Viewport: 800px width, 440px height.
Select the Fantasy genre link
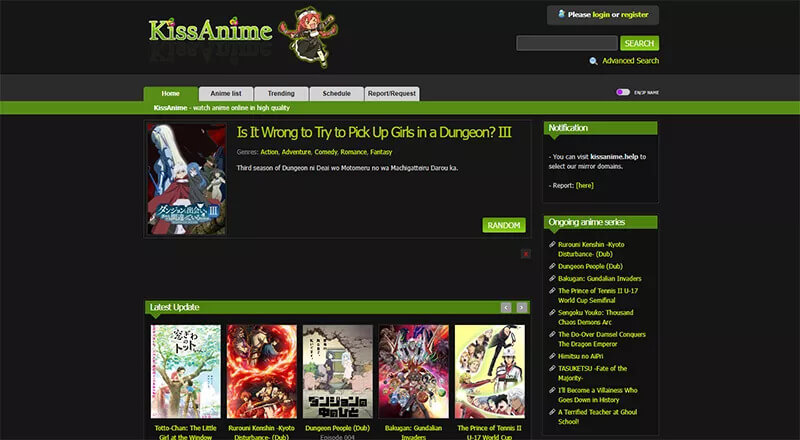381,152
